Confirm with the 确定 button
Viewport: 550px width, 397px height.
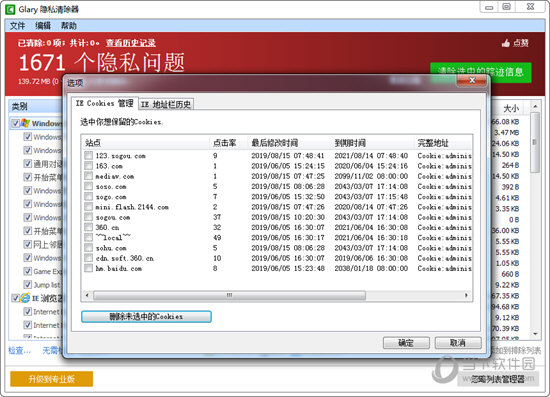(x=406, y=343)
